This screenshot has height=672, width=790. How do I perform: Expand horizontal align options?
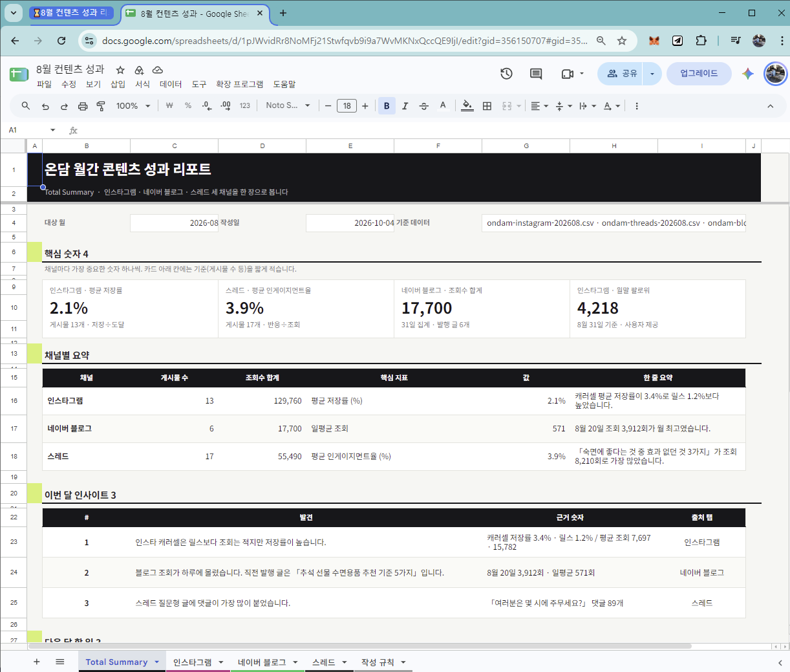point(539,106)
